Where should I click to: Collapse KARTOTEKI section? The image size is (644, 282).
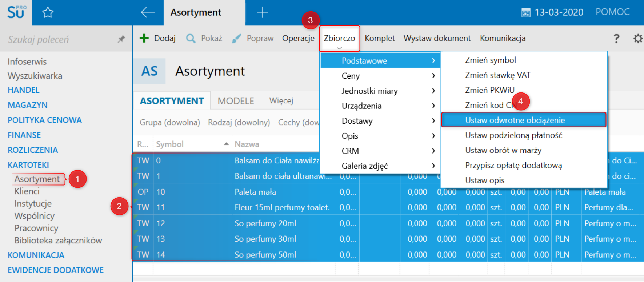pos(28,165)
